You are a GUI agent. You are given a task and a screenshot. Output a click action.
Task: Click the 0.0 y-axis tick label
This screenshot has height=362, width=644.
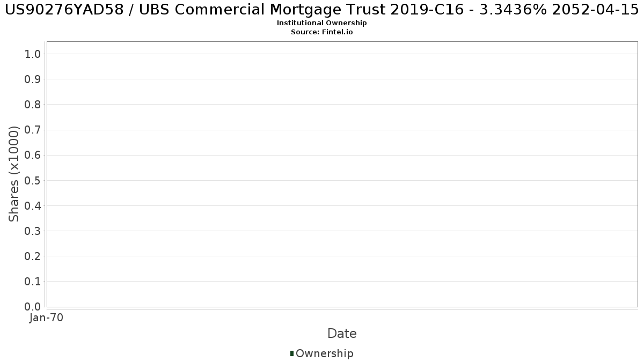pos(33,307)
